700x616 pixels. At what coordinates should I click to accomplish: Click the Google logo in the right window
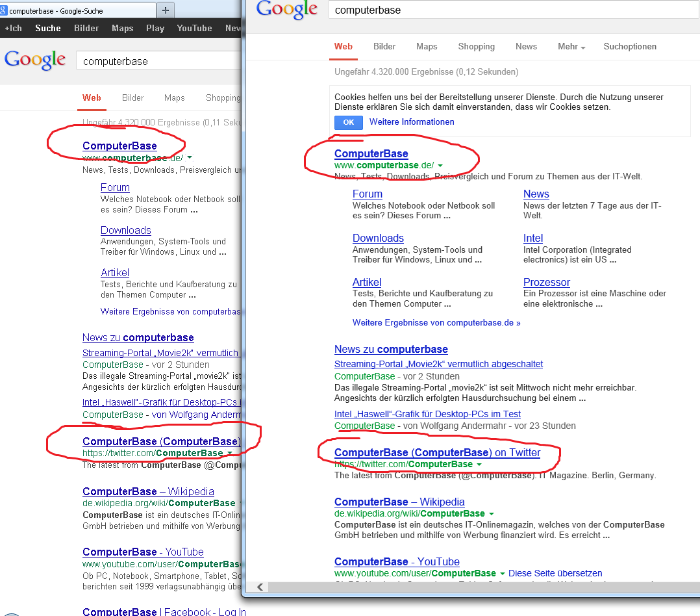286,9
